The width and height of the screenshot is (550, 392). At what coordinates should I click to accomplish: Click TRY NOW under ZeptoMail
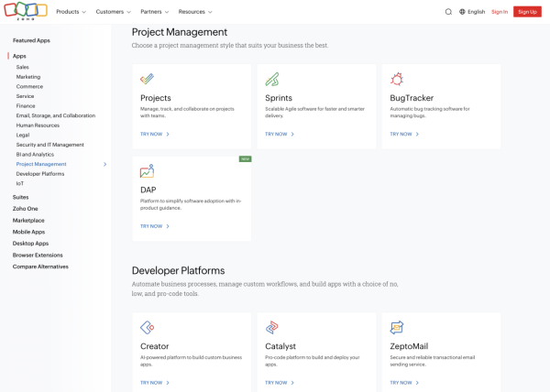(401, 383)
